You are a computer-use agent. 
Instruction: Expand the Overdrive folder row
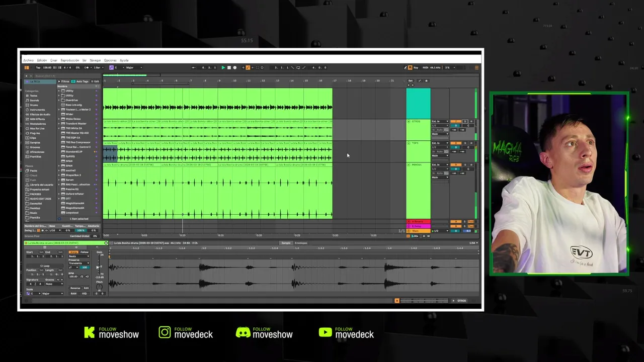point(59,100)
